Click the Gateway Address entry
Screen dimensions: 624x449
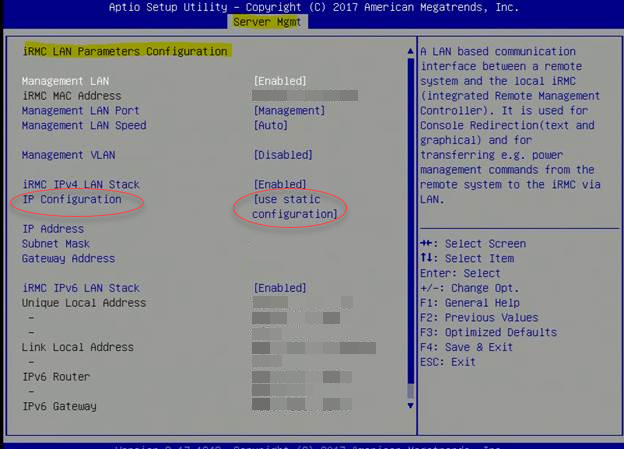pos(68,259)
